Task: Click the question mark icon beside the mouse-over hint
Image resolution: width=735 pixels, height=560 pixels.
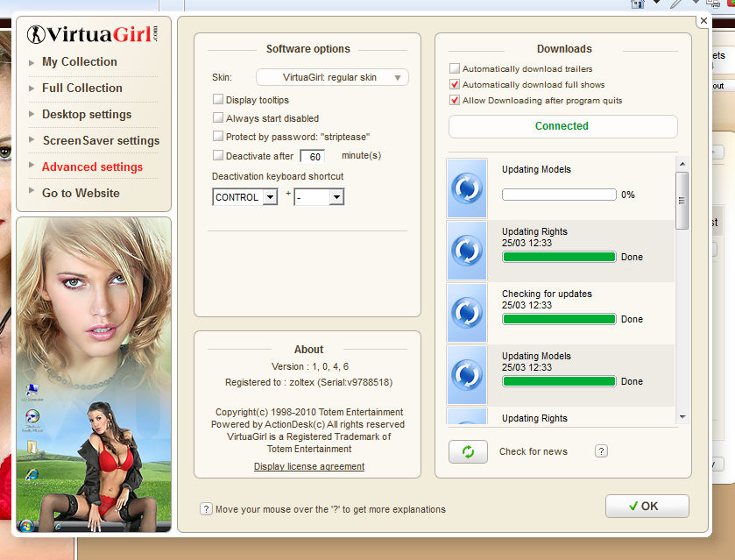Action: pyautogui.click(x=206, y=509)
